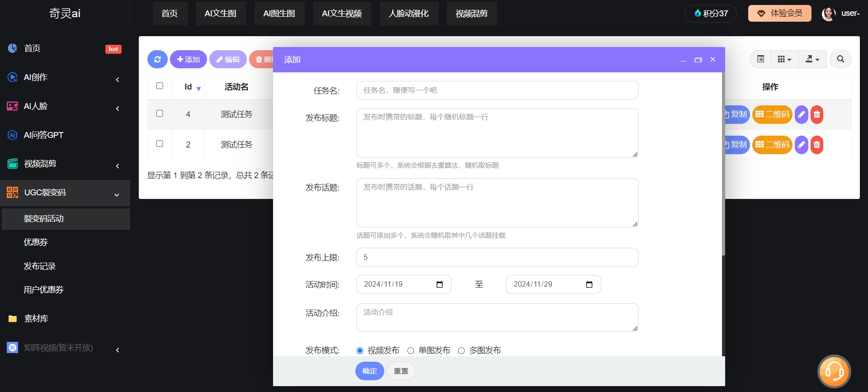Go to 发布记录 in the sidebar

pos(40,266)
